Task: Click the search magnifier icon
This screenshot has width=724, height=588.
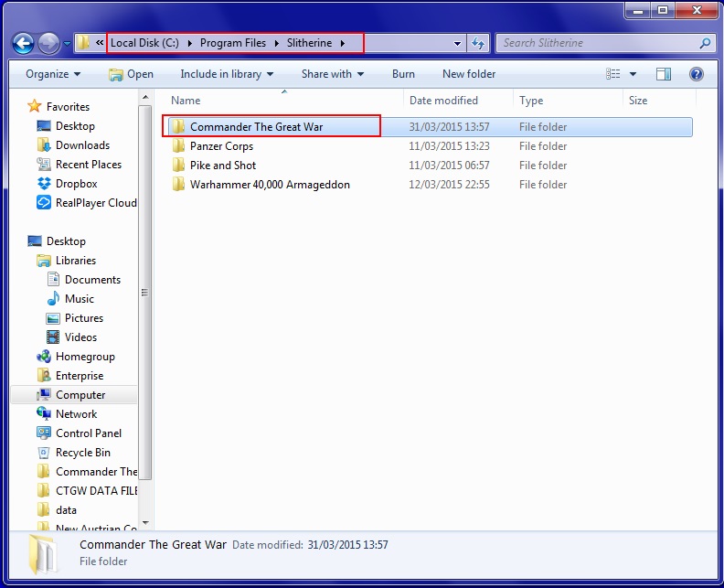Action: coord(705,43)
